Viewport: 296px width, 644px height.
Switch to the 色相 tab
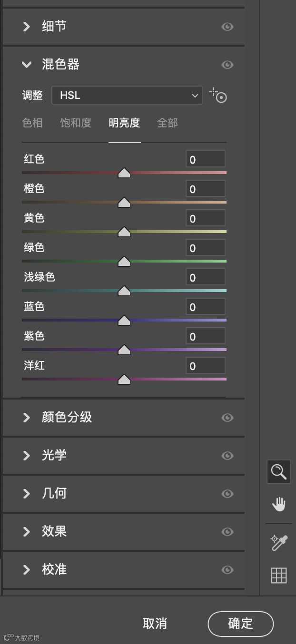pyautogui.click(x=32, y=123)
